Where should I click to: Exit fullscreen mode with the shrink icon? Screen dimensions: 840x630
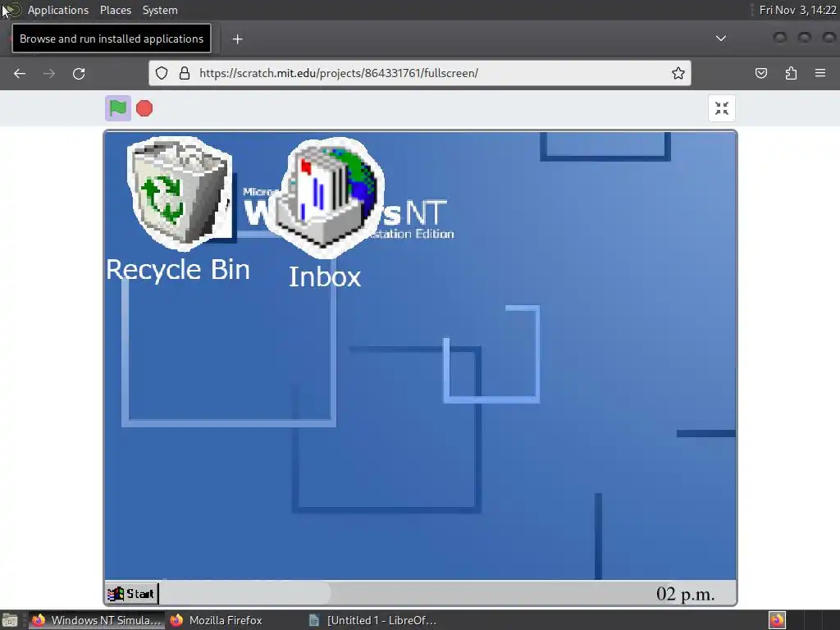(722, 108)
